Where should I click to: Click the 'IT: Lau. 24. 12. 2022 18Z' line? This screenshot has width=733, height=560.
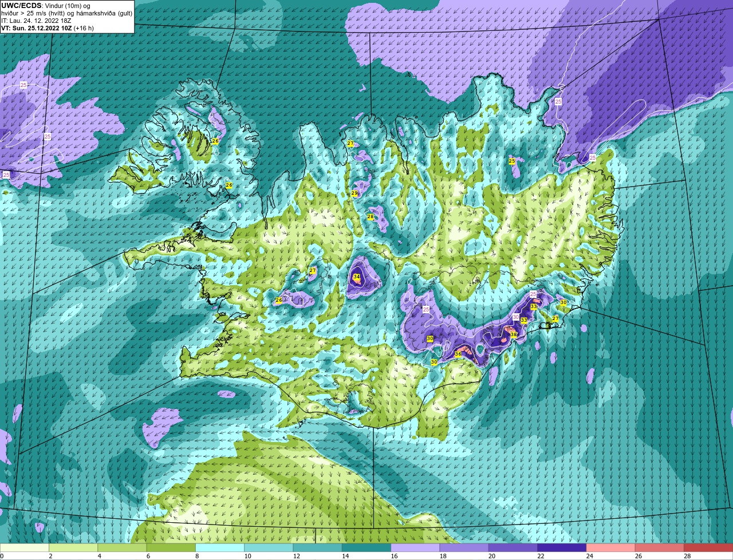[x=36, y=21]
